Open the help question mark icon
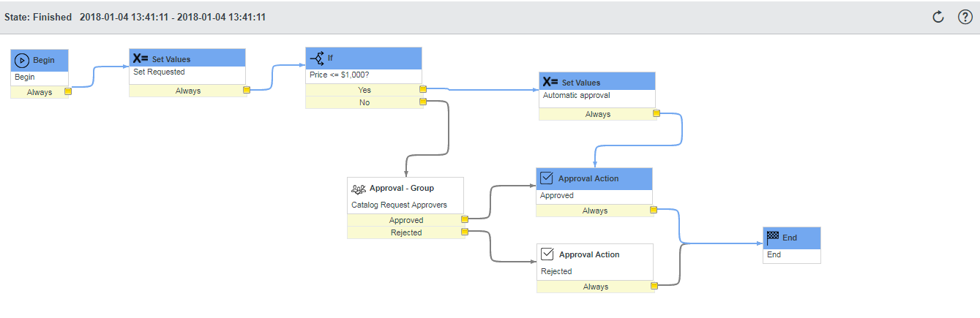The image size is (980, 318). pyautogui.click(x=965, y=17)
